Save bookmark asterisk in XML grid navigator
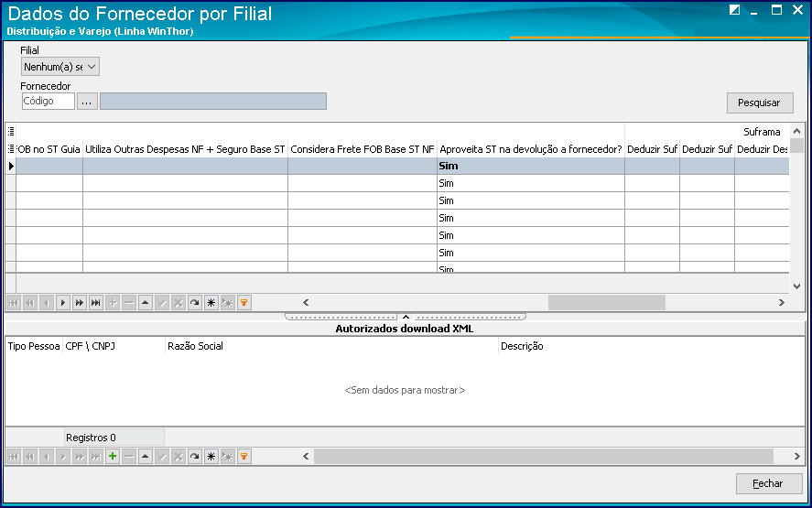The image size is (812, 508). [x=211, y=457]
